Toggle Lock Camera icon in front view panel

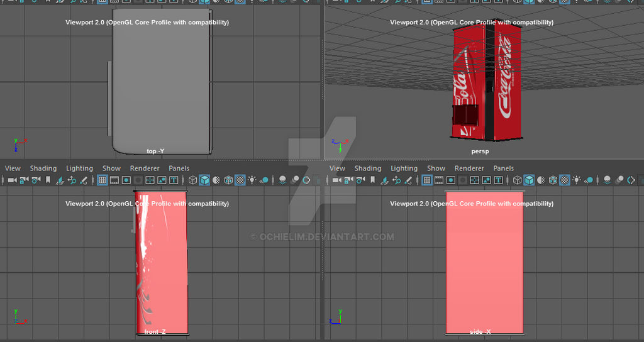(25, 180)
